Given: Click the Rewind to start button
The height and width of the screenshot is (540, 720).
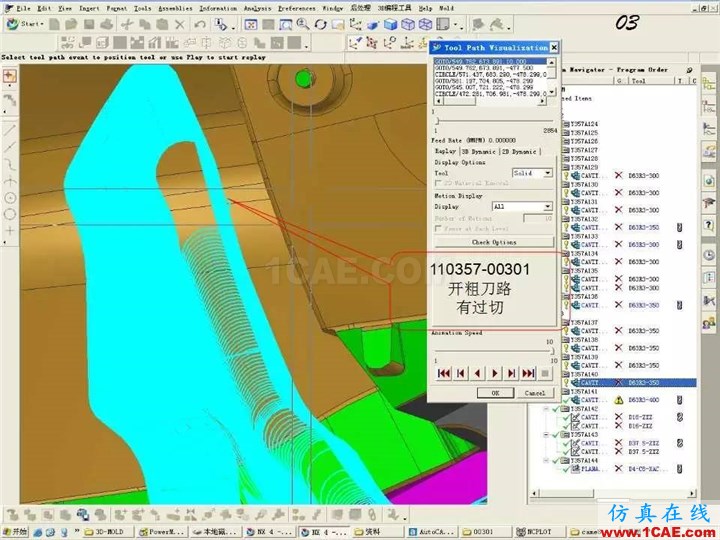Looking at the screenshot, I should pos(444,373).
